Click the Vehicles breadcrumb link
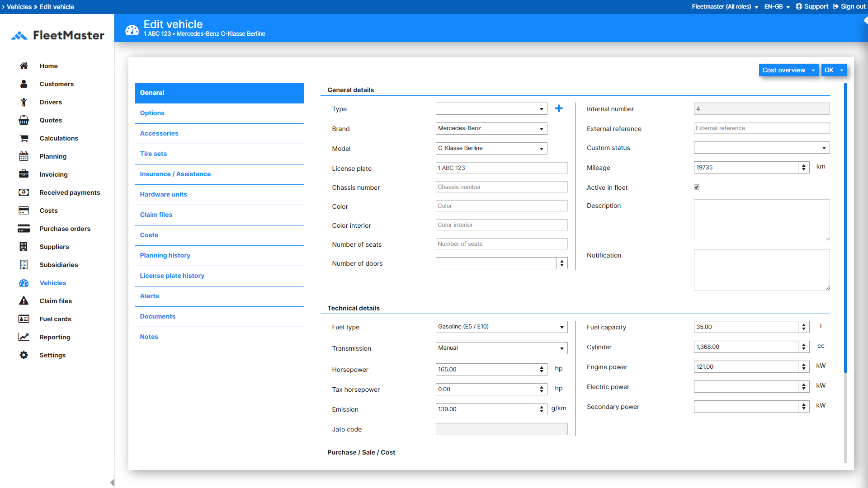Image resolution: width=868 pixels, height=488 pixels. pos(19,7)
